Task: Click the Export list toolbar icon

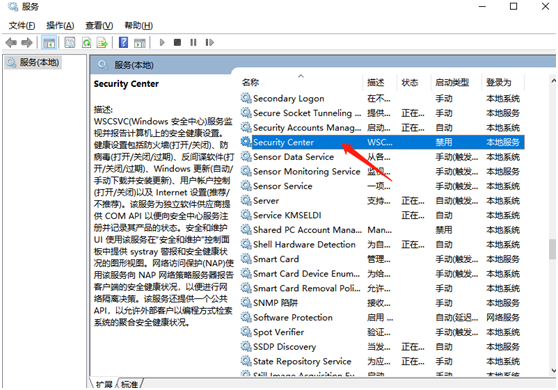Action: point(102,43)
